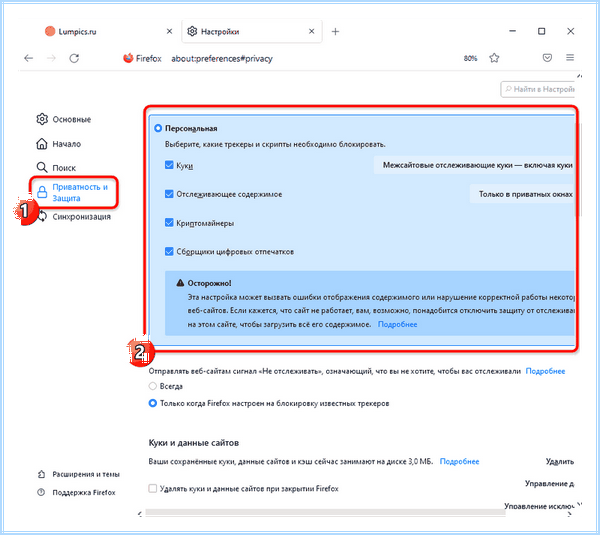Open the Только в приватных окнах dropdown

tap(522, 194)
